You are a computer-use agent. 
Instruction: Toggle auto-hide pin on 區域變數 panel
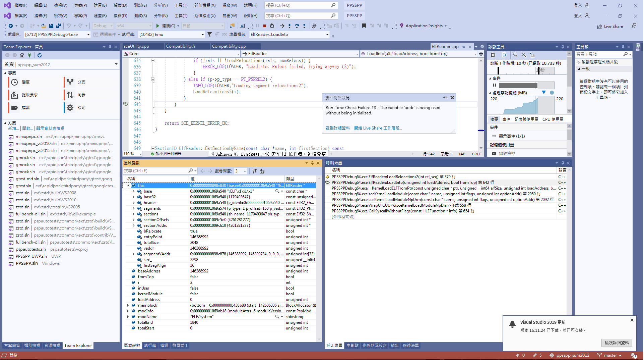(x=312, y=163)
